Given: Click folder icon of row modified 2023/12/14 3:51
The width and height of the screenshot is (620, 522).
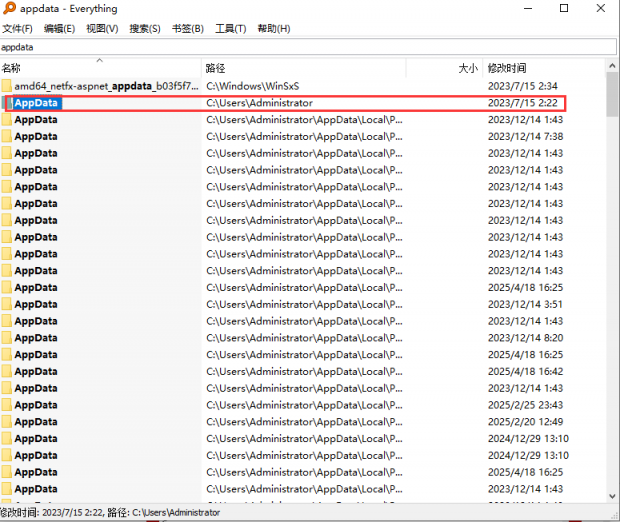Looking at the screenshot, I should (x=7, y=304).
